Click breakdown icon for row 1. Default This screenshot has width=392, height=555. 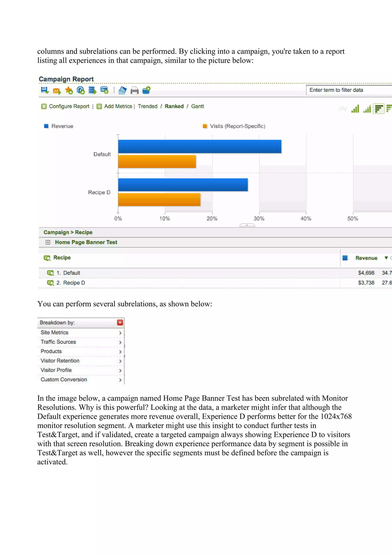click(51, 273)
